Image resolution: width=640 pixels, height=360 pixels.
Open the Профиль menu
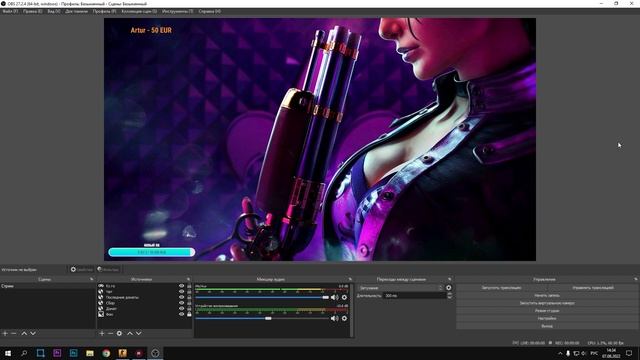click(104, 11)
